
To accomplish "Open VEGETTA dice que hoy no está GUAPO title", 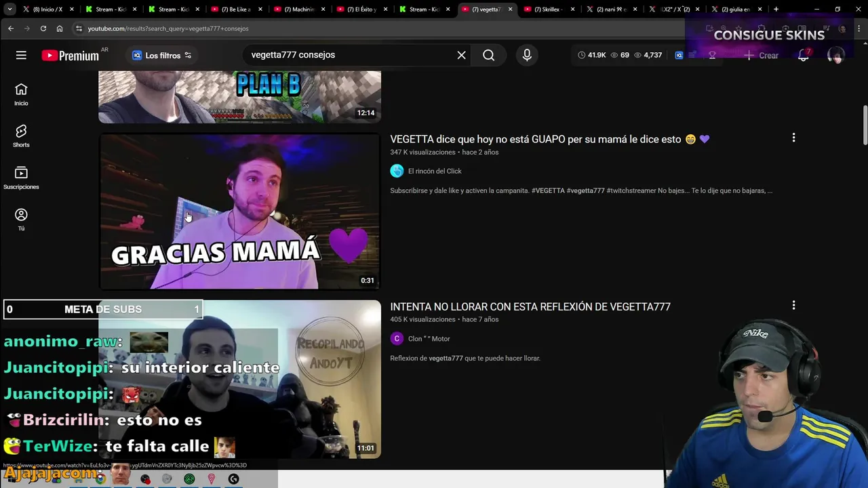I will 550,139.
